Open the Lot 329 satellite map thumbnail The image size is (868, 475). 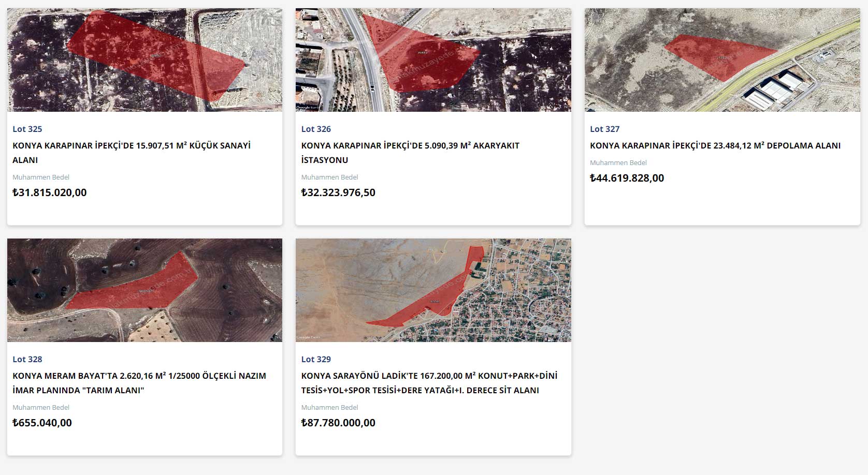tap(433, 290)
